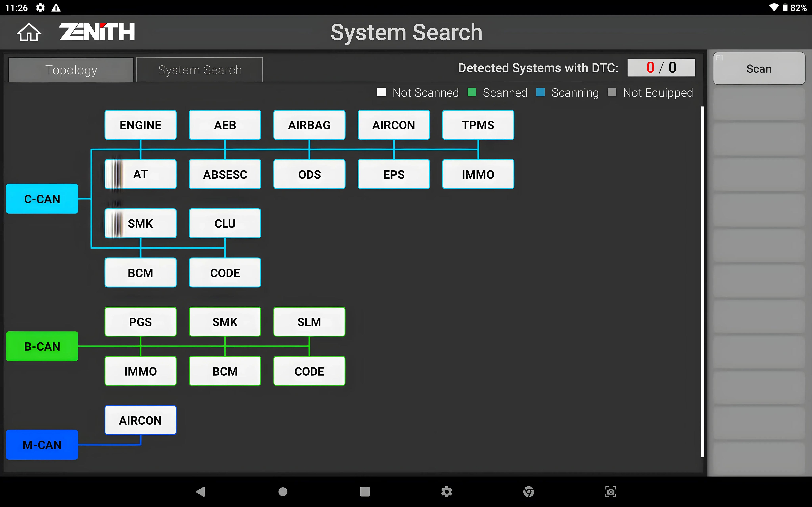
Task: Open settings gear in navigation bar
Action: (447, 492)
